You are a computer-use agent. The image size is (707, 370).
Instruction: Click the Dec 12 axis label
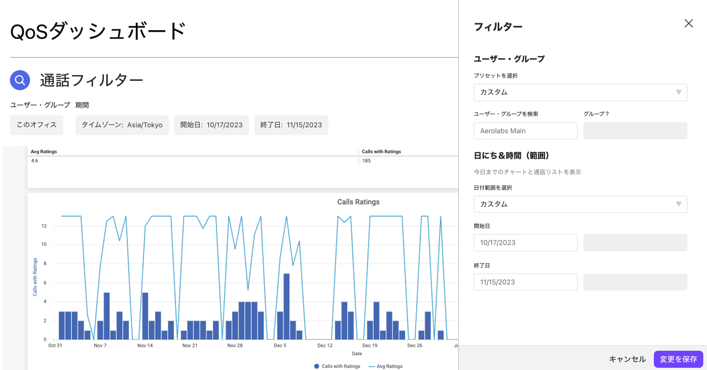[325, 346]
